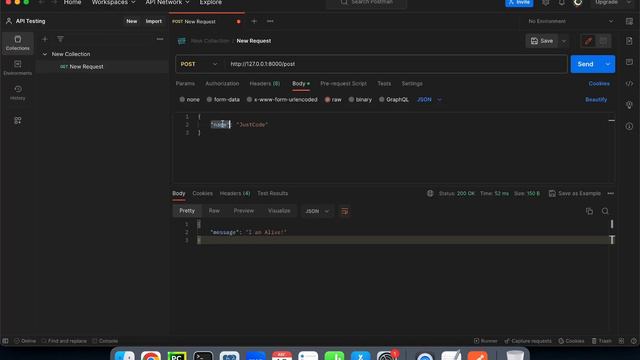Open the Environments sidebar tab

pyautogui.click(x=18, y=68)
